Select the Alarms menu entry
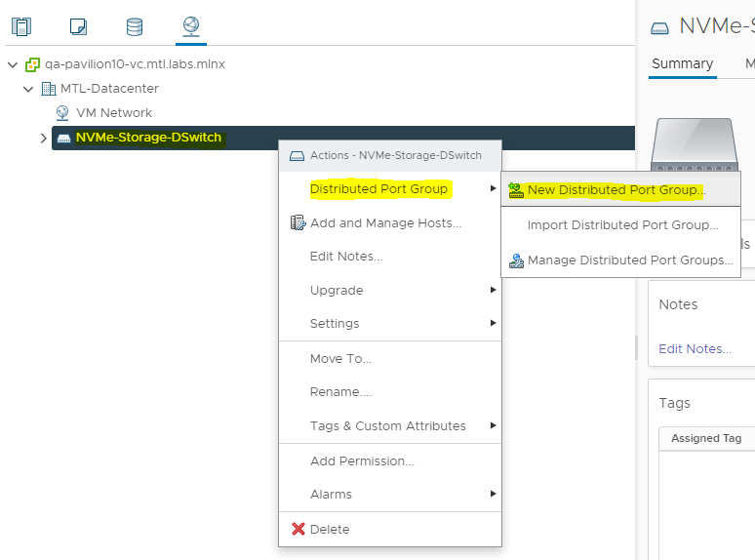The height and width of the screenshot is (560, 755). point(390,495)
